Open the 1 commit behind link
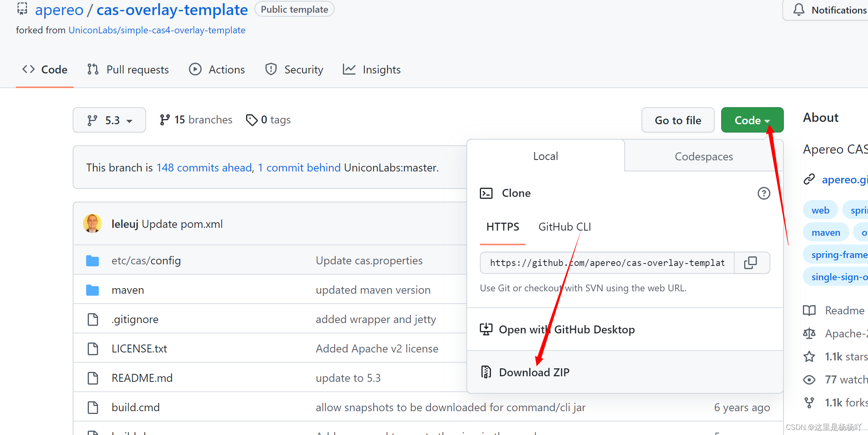The height and width of the screenshot is (435, 868). click(299, 167)
